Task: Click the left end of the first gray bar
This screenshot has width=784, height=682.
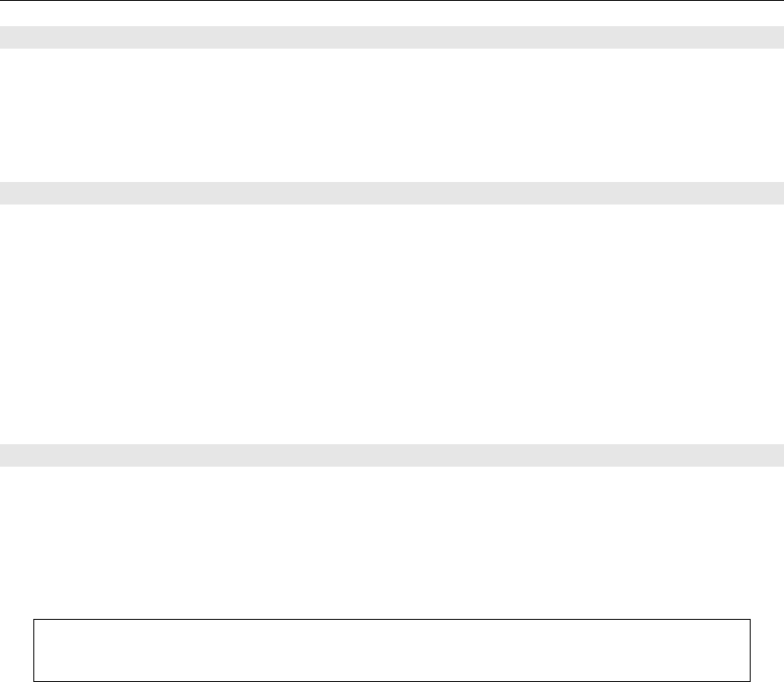Action: (7, 37)
